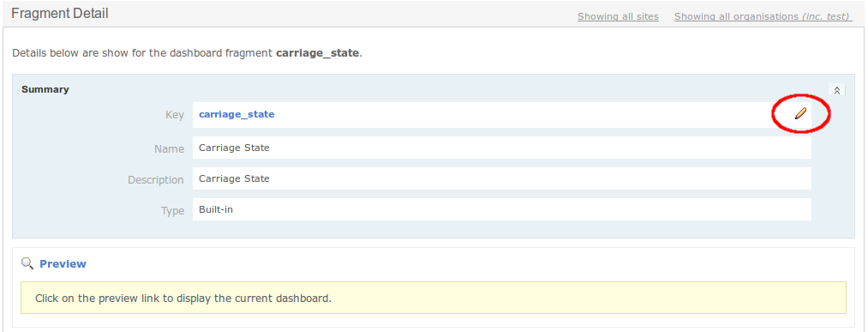Click the pencil edit icon in Key row
This screenshot has height=332, width=868.
[800, 113]
